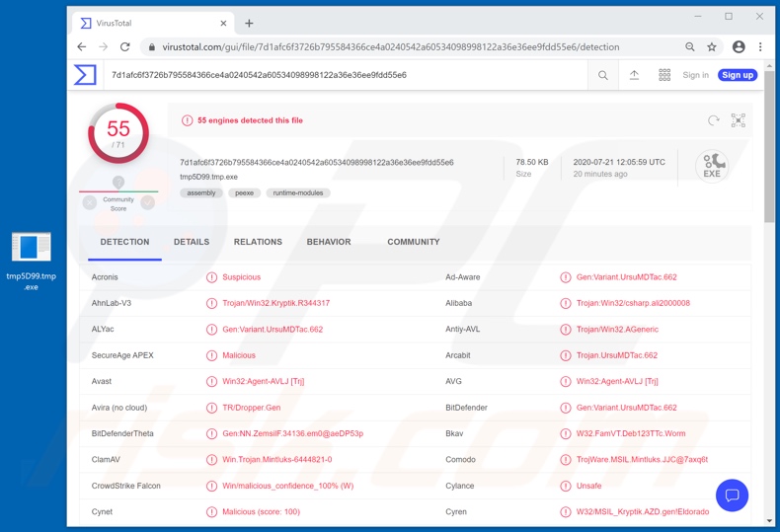Click the VirusTotal logo icon
The image size is (780, 532).
pyautogui.click(x=85, y=75)
